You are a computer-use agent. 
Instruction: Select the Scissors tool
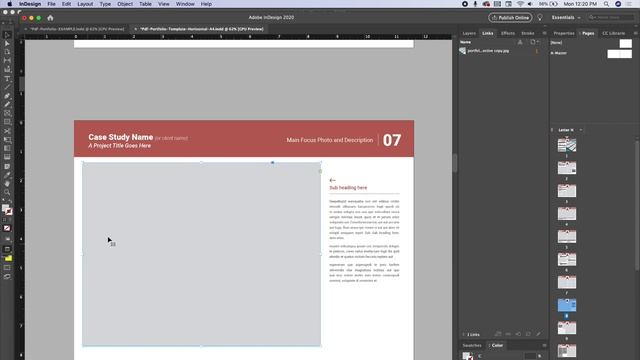tap(7, 131)
